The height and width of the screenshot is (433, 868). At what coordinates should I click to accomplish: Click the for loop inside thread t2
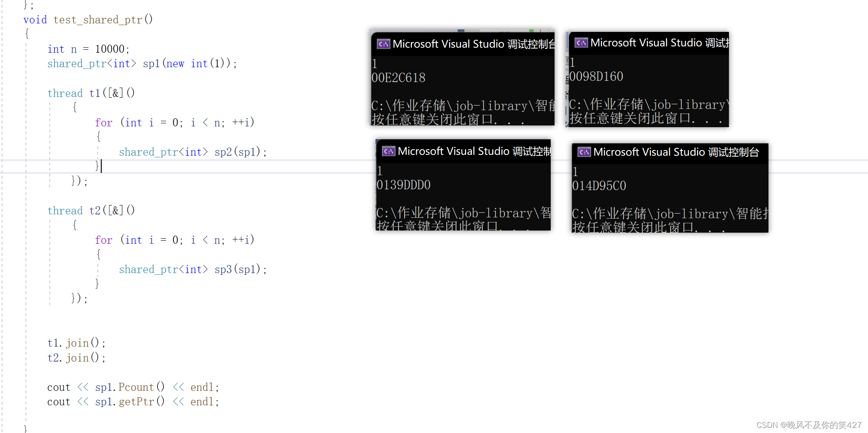click(175, 240)
